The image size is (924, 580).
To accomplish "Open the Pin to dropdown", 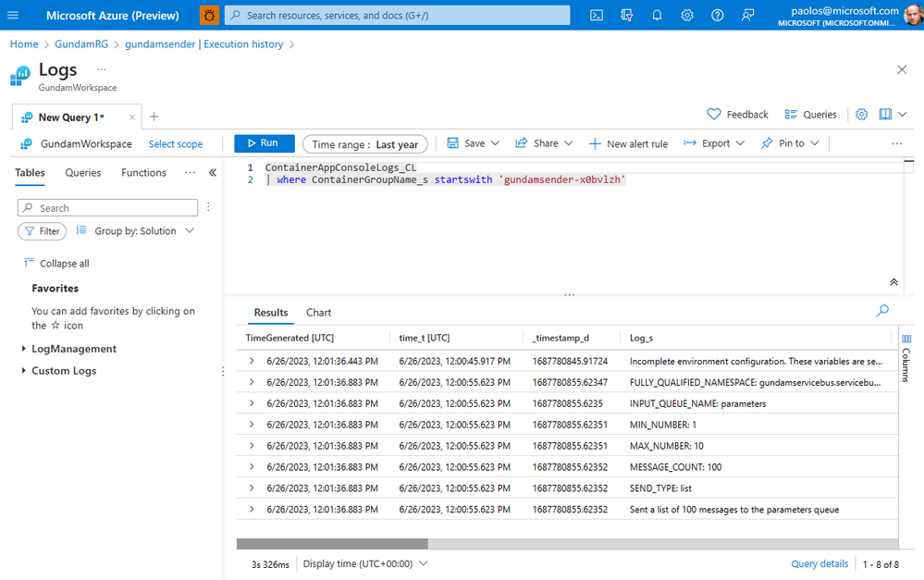I will pos(790,143).
